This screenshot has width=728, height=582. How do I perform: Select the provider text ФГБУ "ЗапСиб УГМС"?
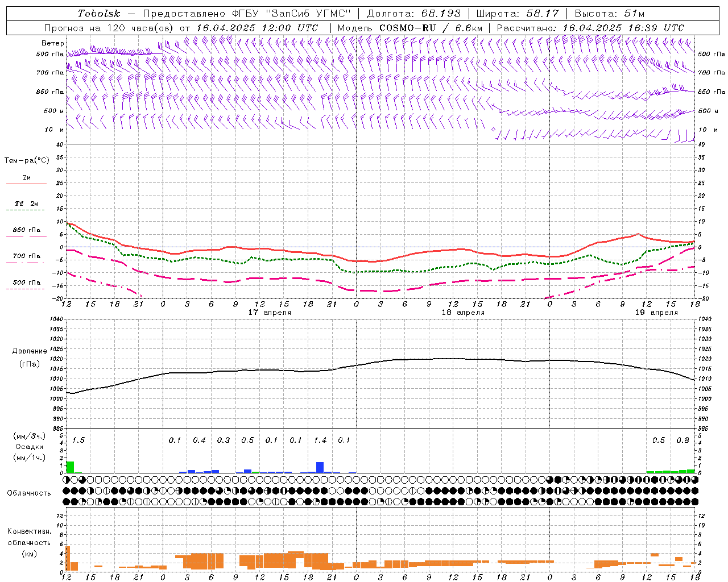[292, 14]
